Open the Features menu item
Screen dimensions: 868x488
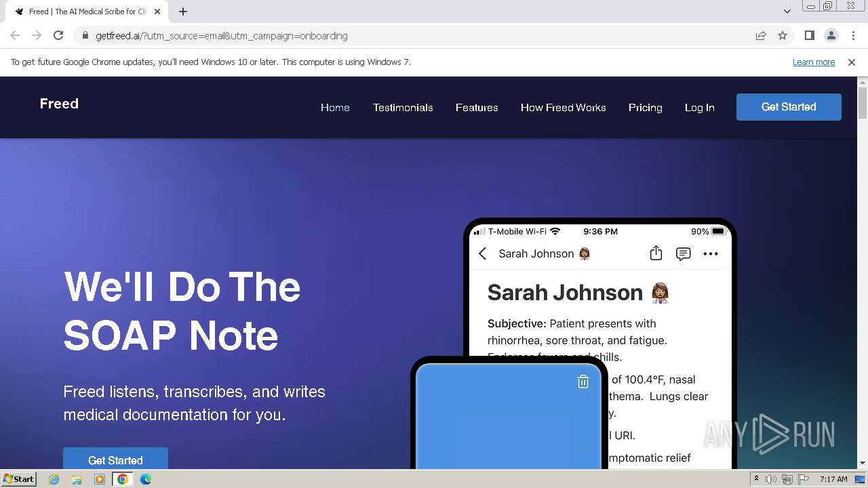[477, 107]
